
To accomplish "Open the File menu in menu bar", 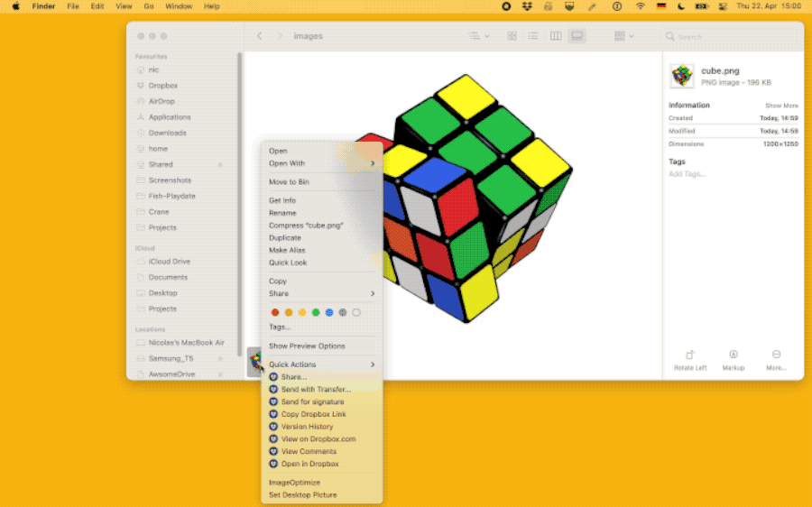I will coord(73,6).
